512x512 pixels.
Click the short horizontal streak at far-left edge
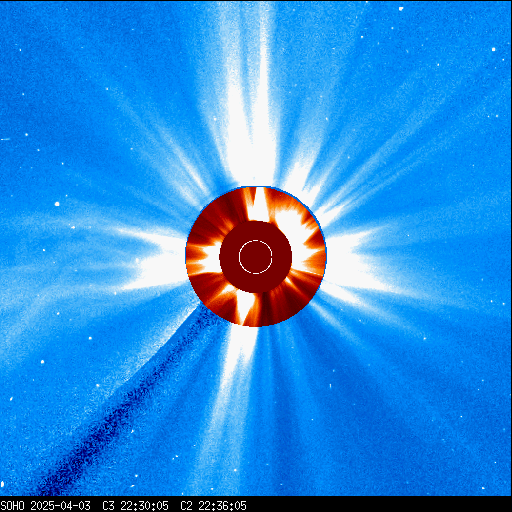[5, 139]
